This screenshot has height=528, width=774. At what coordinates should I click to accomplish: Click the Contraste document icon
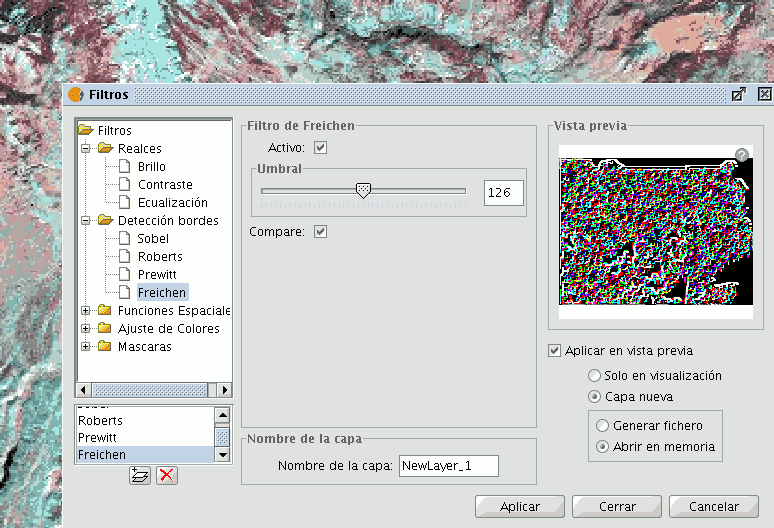[x=125, y=184]
